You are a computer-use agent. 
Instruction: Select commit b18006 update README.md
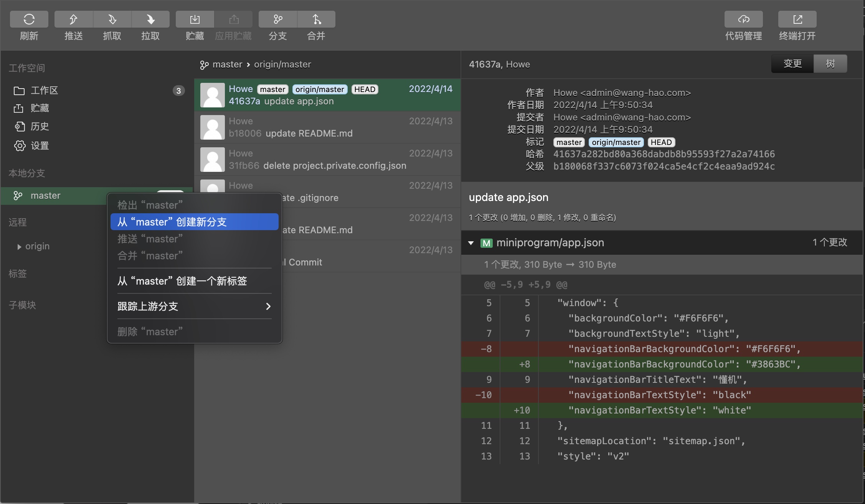point(327,127)
